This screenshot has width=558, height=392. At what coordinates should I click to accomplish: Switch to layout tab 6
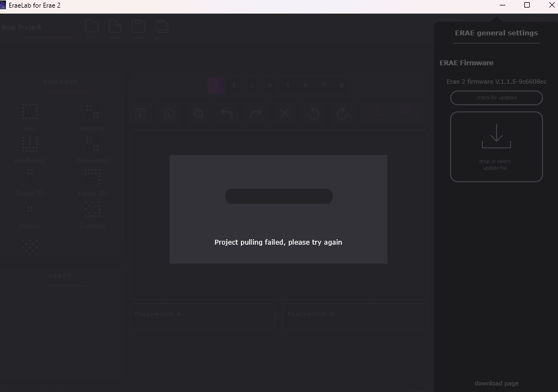click(305, 85)
